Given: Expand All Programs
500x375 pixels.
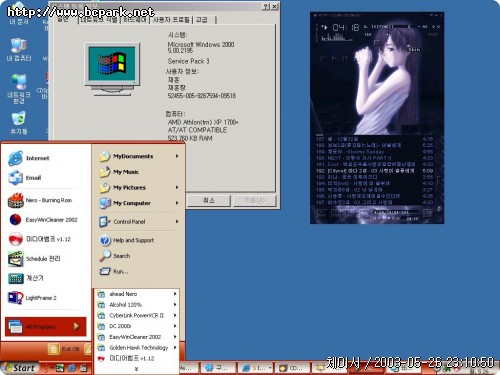Looking at the screenshot, I should [x=45, y=327].
